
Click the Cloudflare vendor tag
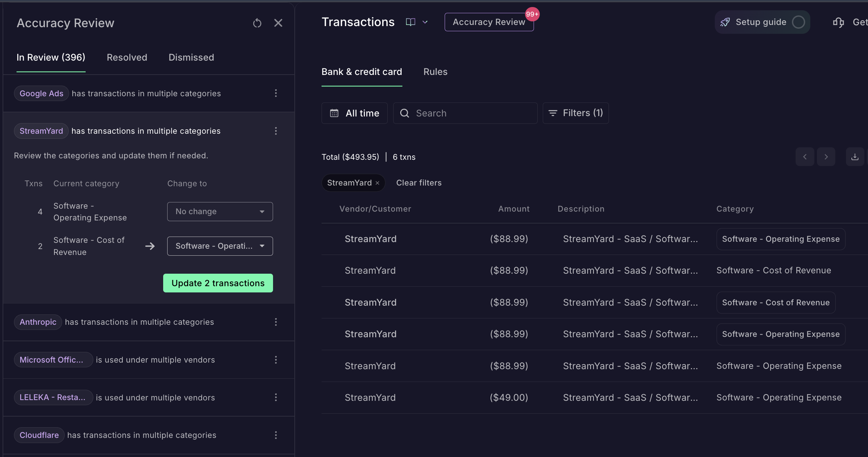point(39,435)
